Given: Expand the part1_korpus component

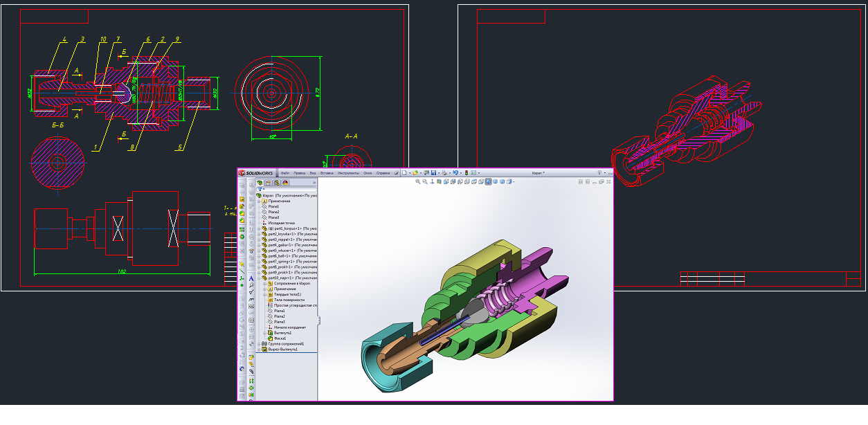Looking at the screenshot, I should (259, 228).
